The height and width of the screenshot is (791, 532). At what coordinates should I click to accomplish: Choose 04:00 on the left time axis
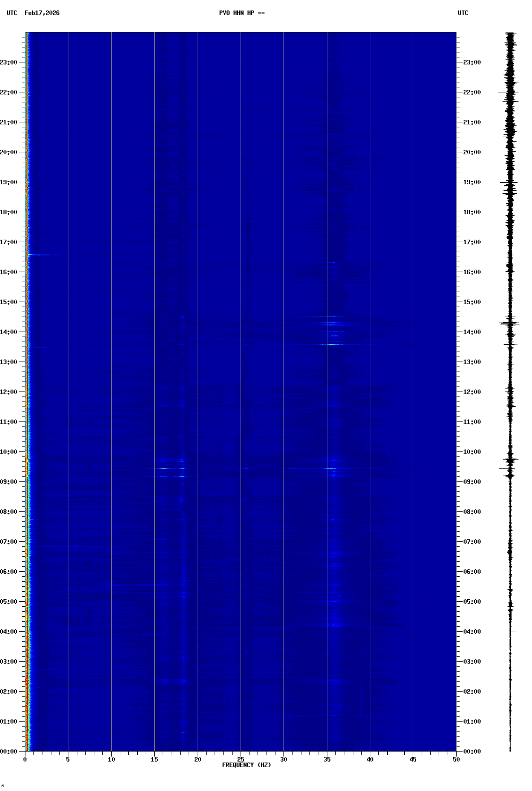point(9,632)
